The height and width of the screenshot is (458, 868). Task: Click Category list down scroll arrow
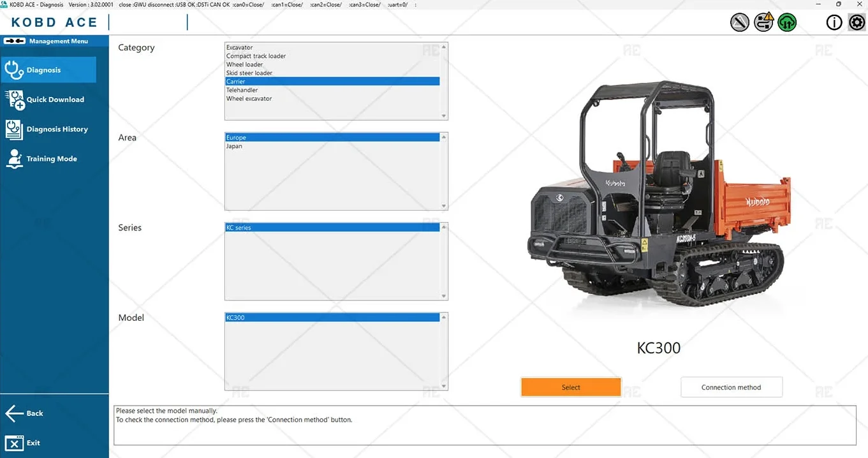click(445, 116)
